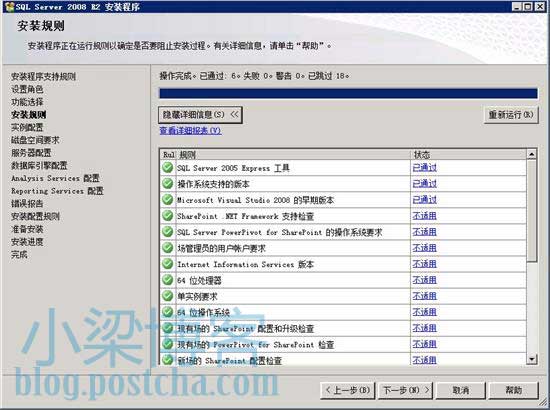
Task: Click the 取消 button
Action: [x=461, y=390]
